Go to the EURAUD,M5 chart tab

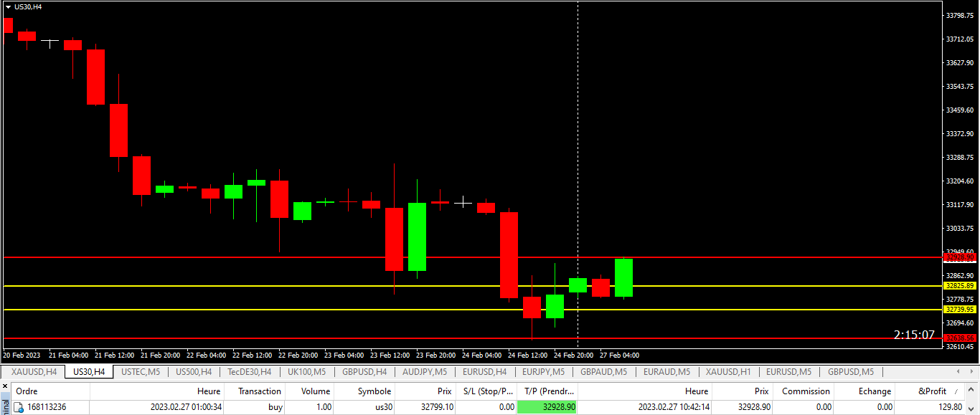[x=666, y=372]
